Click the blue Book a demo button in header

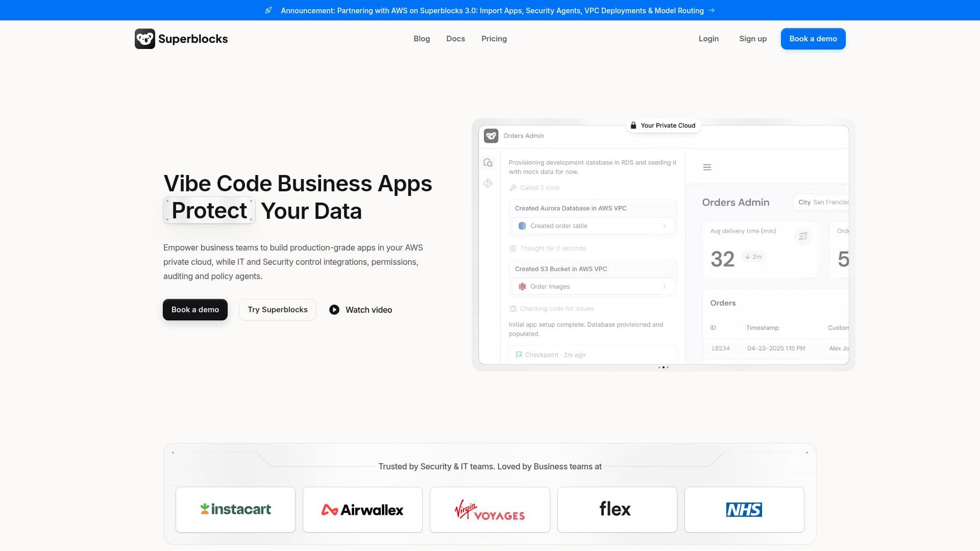coord(813,39)
